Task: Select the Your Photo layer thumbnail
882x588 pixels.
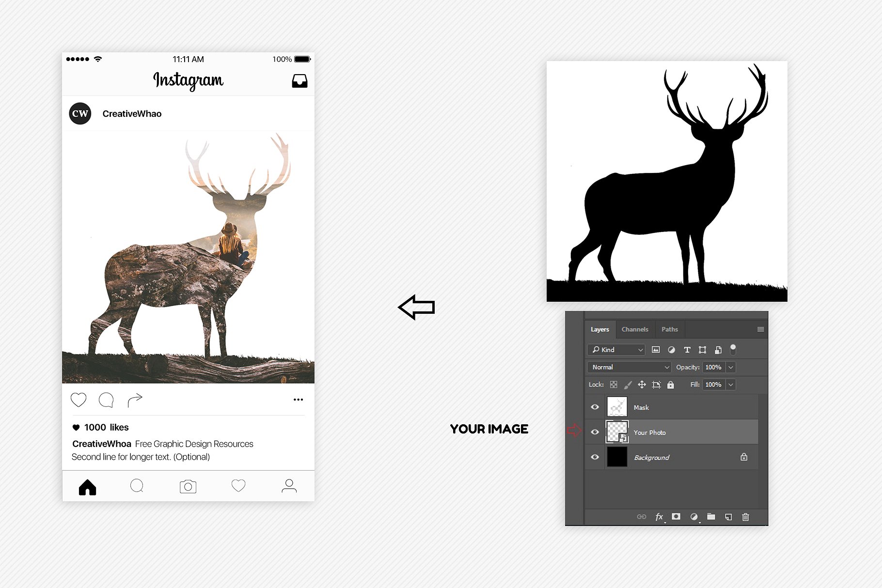Action: [616, 431]
